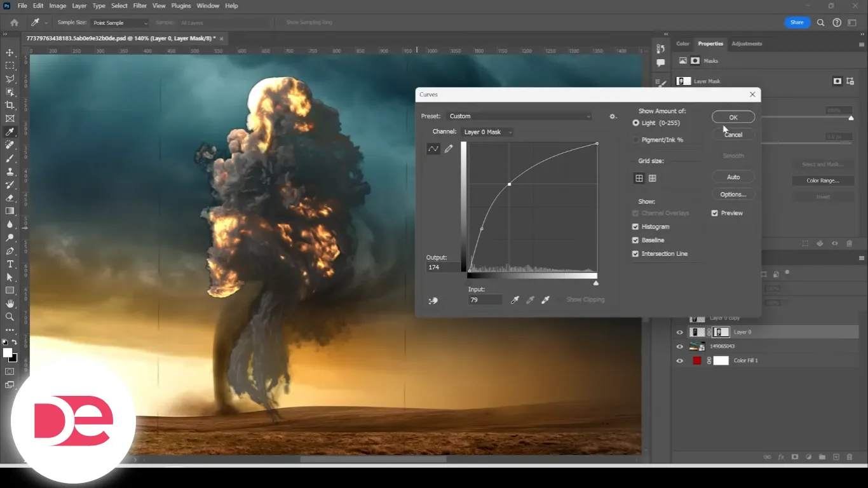Swap foreground and background colors arrow
868x488 pixels.
(x=14, y=342)
